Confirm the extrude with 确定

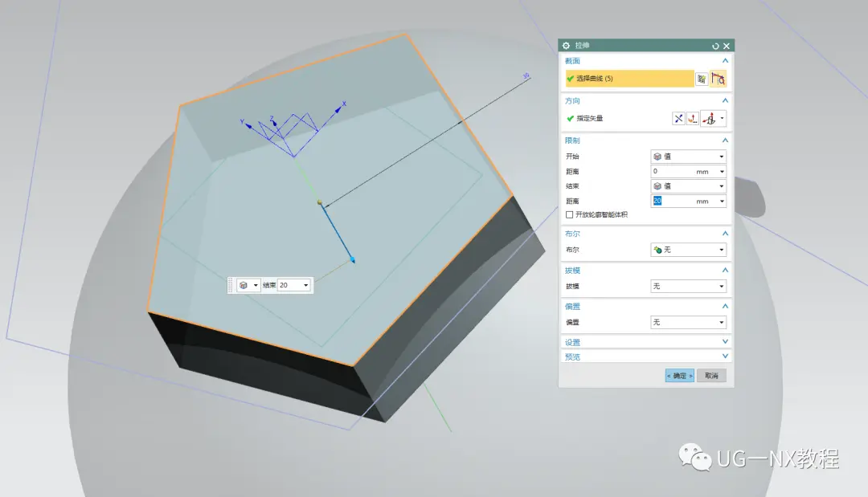[x=680, y=376]
